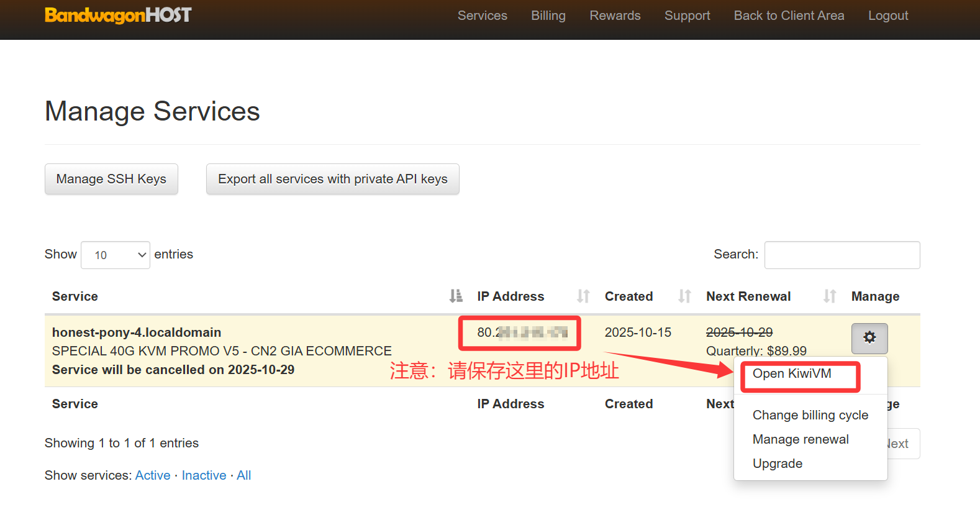This screenshot has width=980, height=512.
Task: Focus the Search input field
Action: 842,255
